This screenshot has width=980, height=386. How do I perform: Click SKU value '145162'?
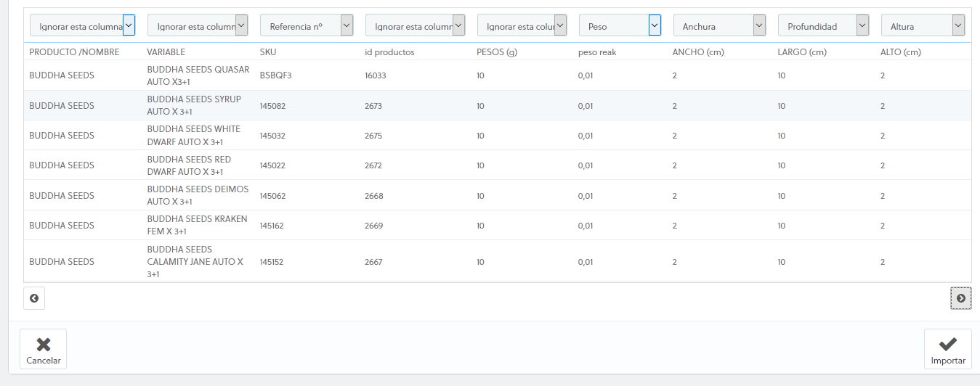pos(272,226)
